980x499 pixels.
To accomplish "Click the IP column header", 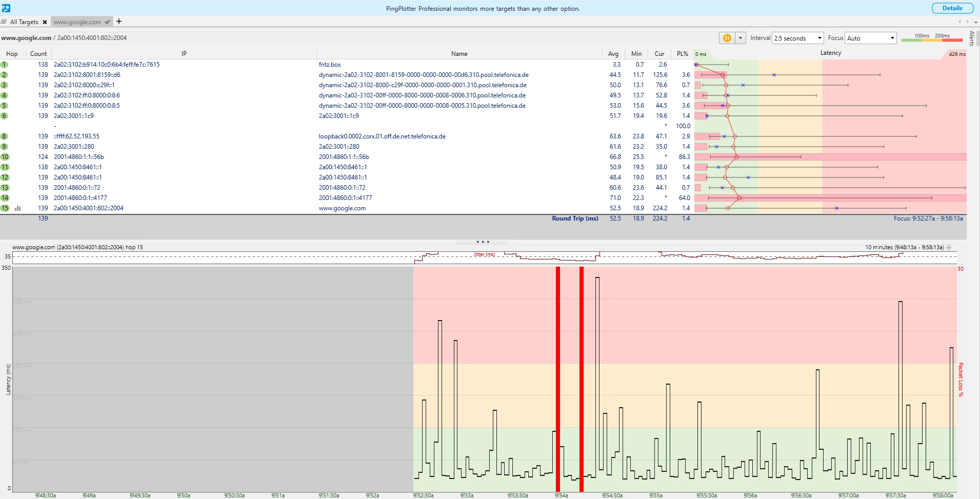I will coord(184,54).
